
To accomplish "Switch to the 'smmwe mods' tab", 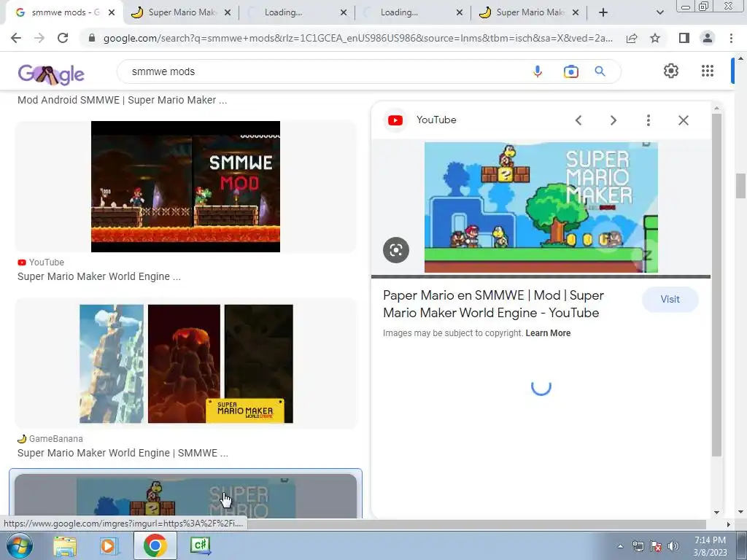I will tap(63, 12).
